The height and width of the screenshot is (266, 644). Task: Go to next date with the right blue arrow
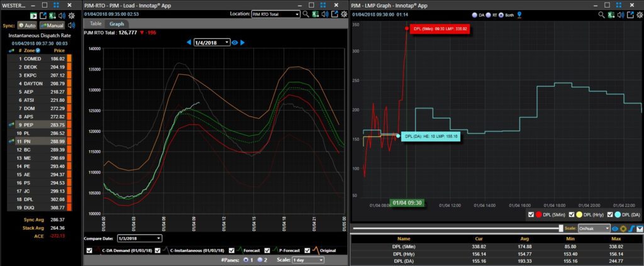(x=242, y=42)
